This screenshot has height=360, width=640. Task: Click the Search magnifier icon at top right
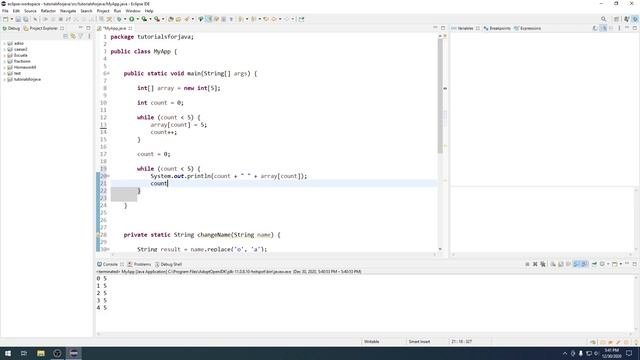(604, 19)
